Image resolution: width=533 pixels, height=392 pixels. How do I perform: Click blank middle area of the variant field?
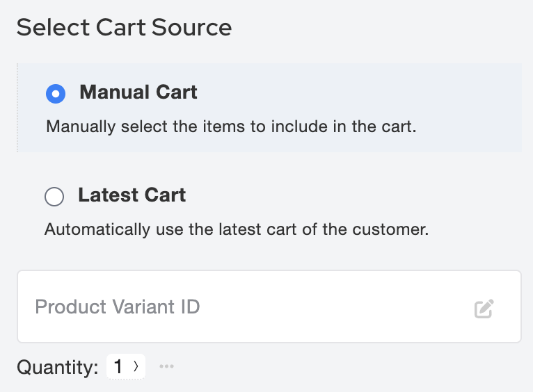click(327, 307)
